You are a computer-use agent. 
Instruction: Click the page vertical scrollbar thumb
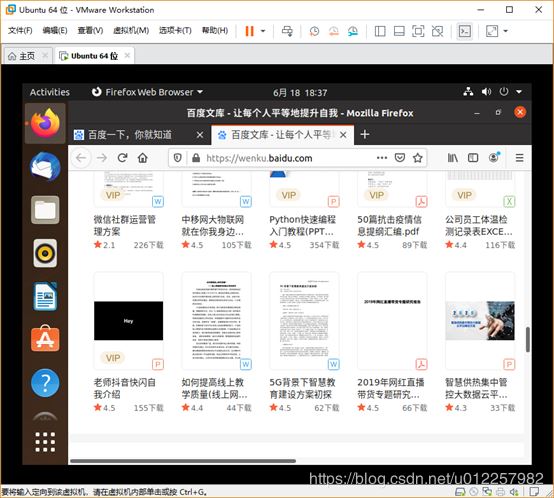528,340
